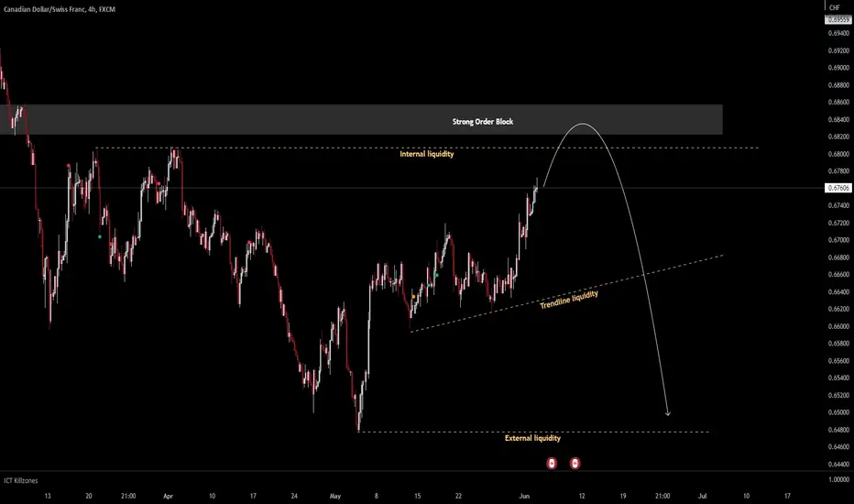The width and height of the screenshot is (854, 504).
Task: Click the 0.69000 price axis label
Action: pyautogui.click(x=838, y=68)
